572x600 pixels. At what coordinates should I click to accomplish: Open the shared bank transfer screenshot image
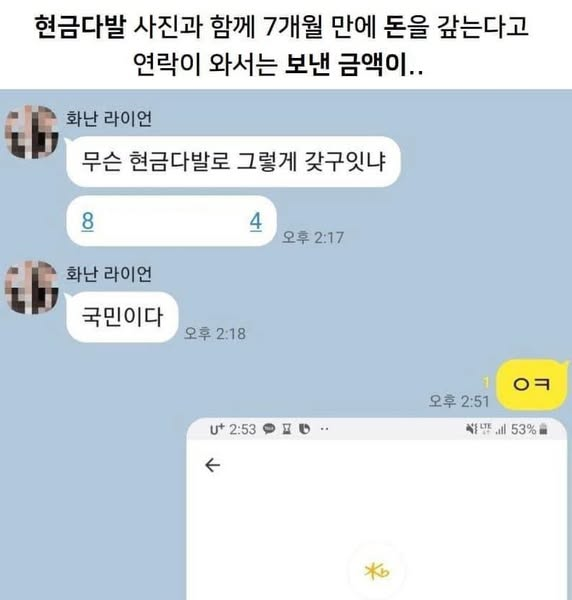[376, 509]
